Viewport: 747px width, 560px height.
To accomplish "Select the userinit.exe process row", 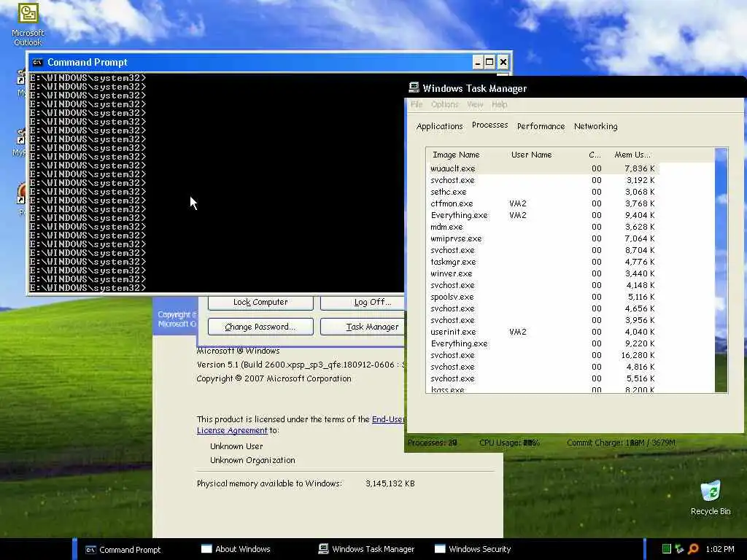I will [x=543, y=332].
